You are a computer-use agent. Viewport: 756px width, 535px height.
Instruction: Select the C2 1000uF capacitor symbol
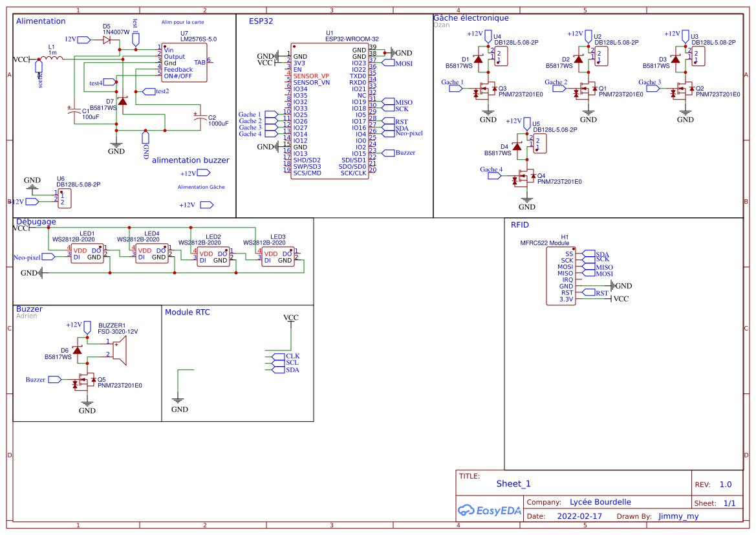[200, 118]
